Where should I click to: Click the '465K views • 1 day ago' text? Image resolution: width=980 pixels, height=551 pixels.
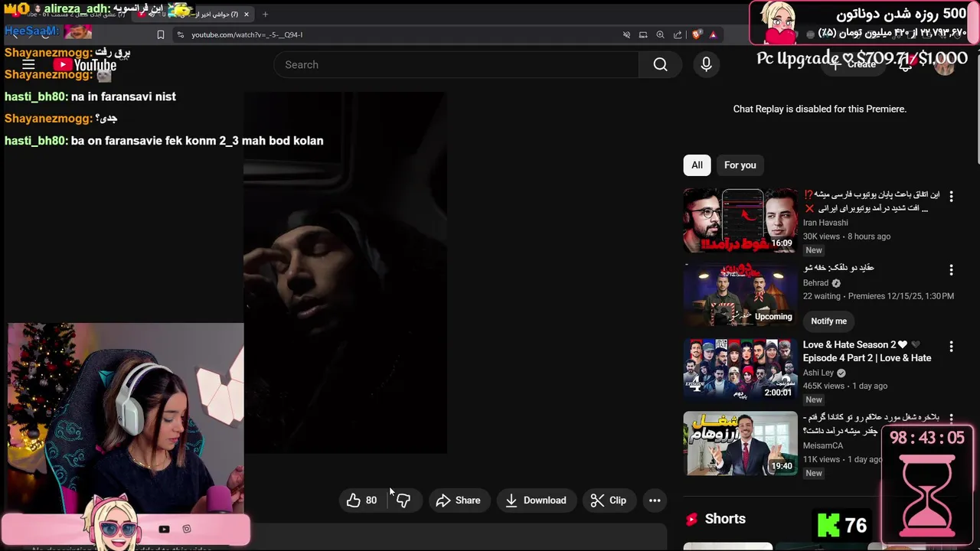[x=845, y=386]
